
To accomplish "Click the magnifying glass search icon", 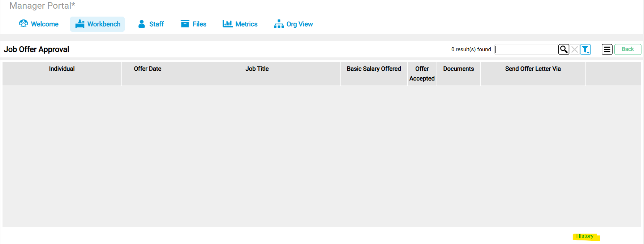I will (563, 49).
